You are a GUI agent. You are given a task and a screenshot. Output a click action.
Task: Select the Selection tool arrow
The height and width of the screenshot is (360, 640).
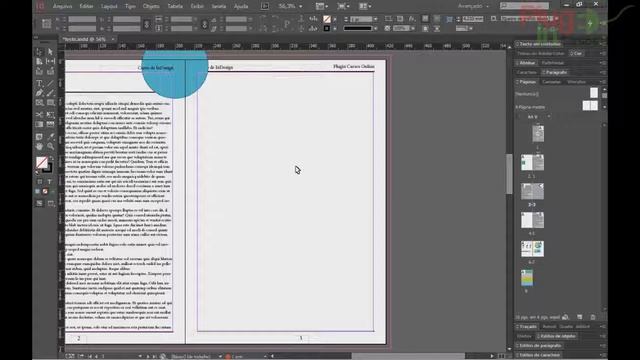[x=39, y=52]
